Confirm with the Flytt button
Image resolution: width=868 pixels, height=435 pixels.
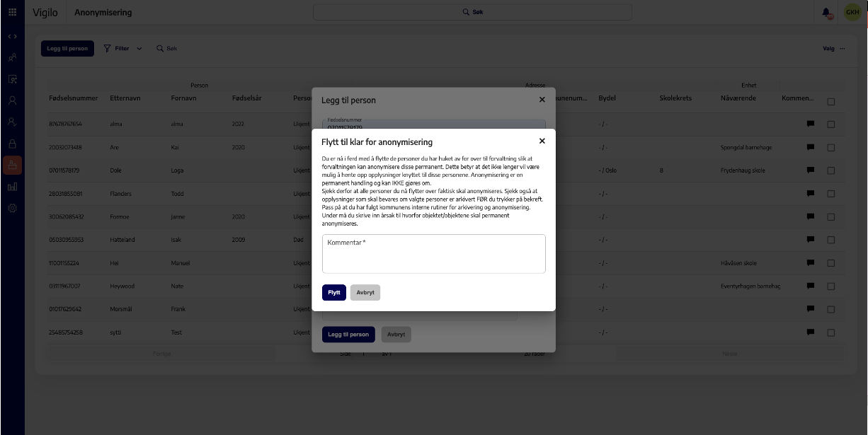point(334,292)
